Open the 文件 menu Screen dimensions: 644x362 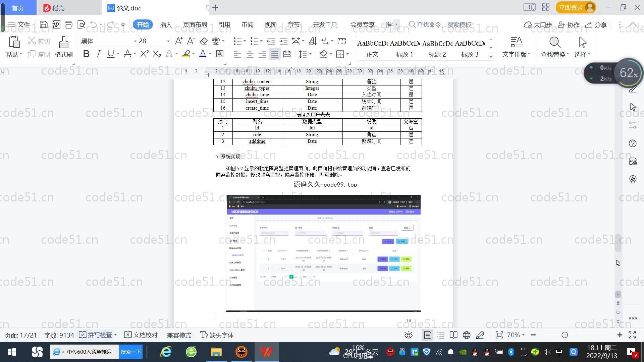[x=19, y=24]
